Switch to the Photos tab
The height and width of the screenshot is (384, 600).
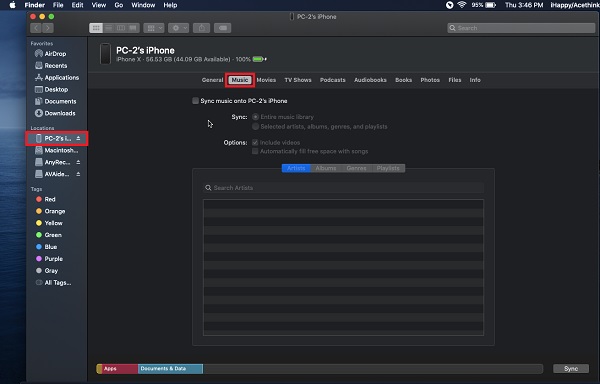pos(430,80)
